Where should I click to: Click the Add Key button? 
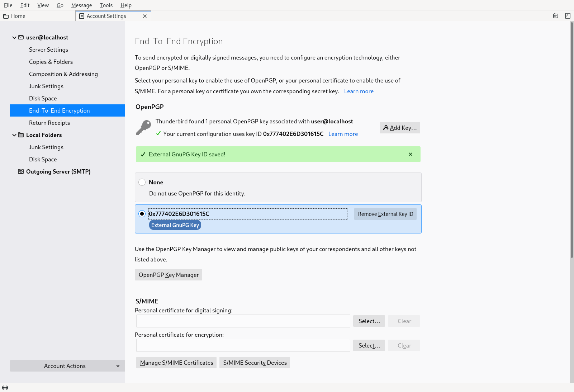coord(399,128)
